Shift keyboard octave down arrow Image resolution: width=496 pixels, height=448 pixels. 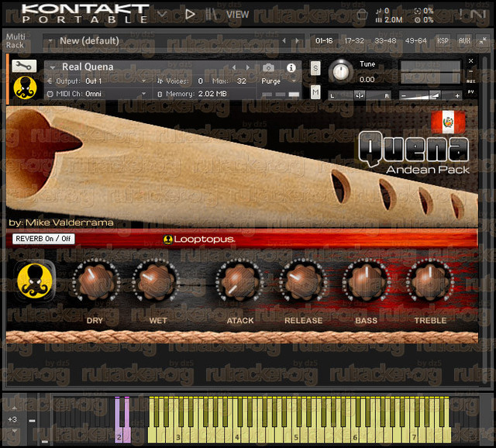(x=14, y=431)
